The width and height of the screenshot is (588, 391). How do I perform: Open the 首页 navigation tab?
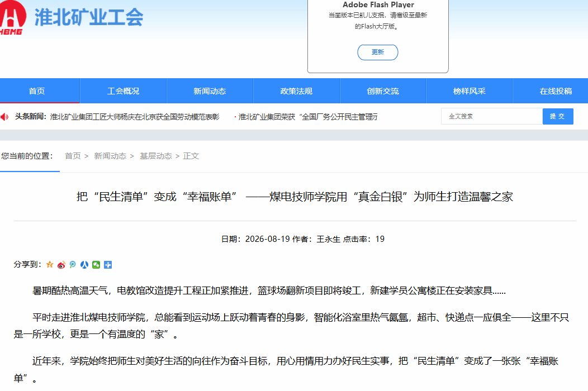click(37, 91)
